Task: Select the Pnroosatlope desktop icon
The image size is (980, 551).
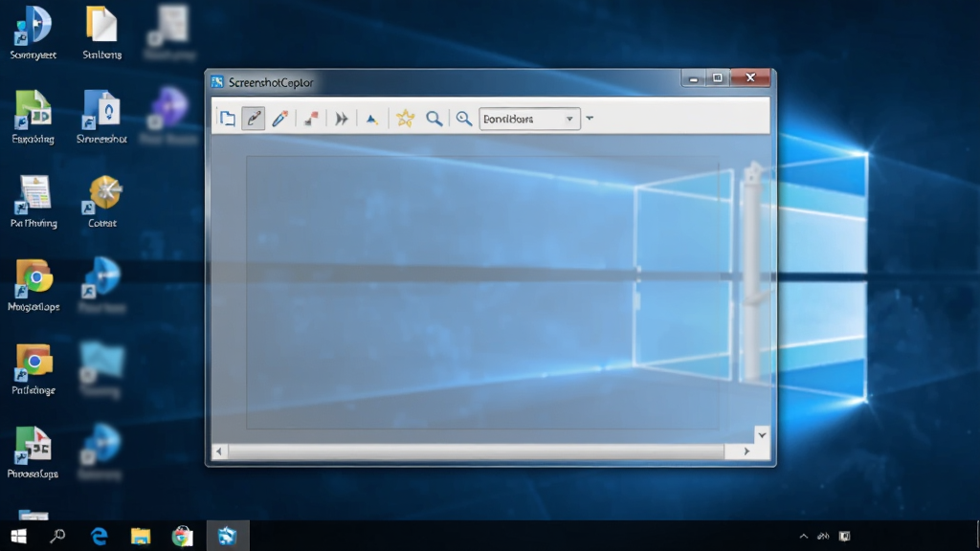Action: pos(33,452)
